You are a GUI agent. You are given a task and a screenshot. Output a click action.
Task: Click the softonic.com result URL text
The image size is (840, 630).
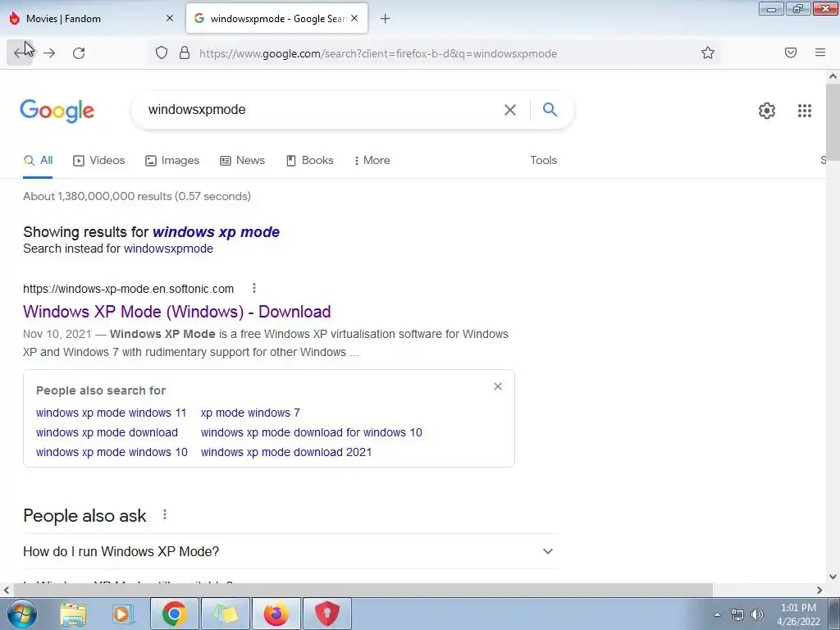point(128,289)
